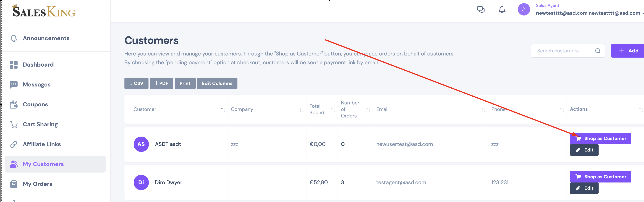
Task: Click the search magnifier icon
Action: pos(597,51)
